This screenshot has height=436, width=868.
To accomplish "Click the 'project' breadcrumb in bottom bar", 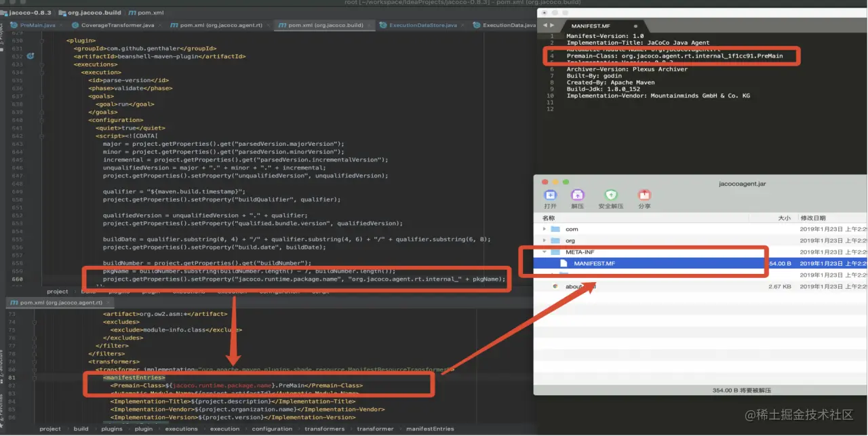I will 50,429.
